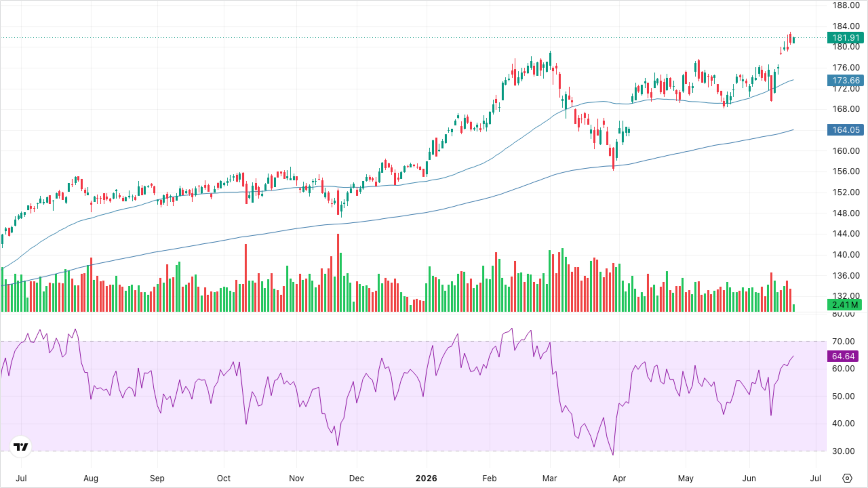
Task: Click the 188.00 price axis label
Action: coord(846,5)
